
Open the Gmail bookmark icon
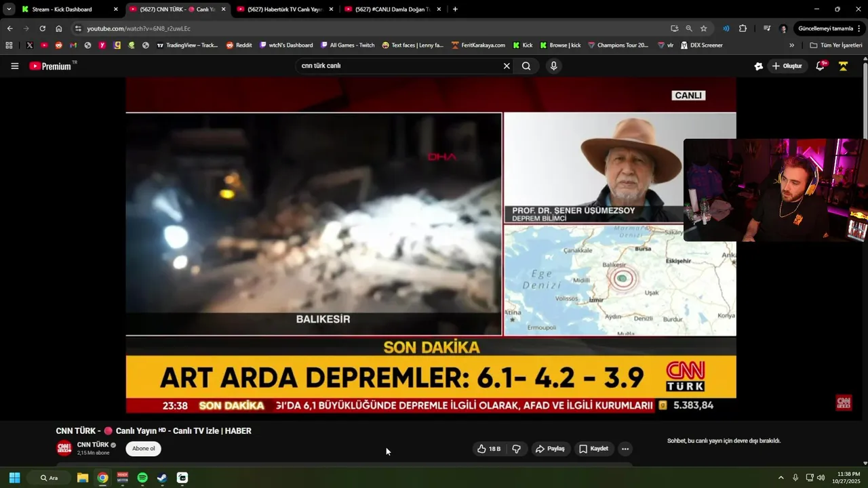73,45
